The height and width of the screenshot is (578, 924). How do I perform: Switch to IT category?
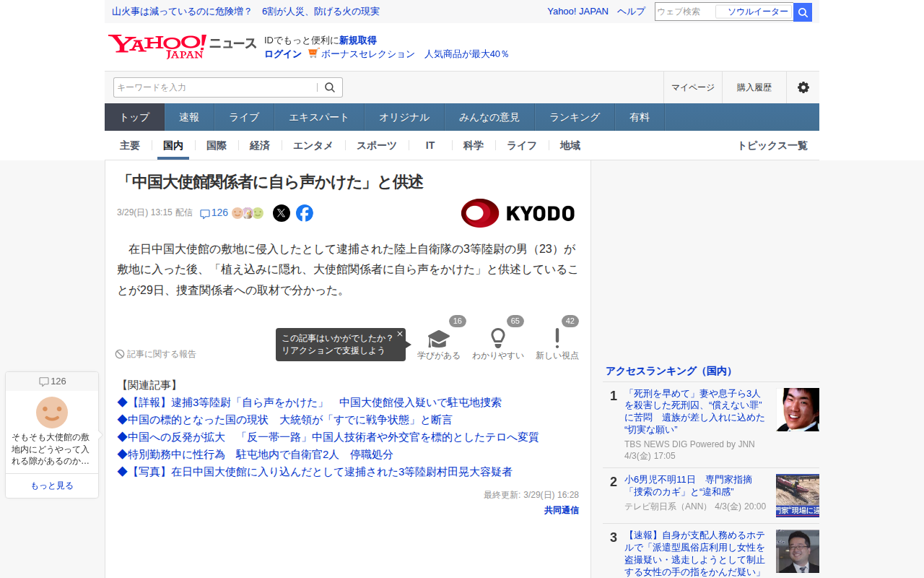click(430, 145)
